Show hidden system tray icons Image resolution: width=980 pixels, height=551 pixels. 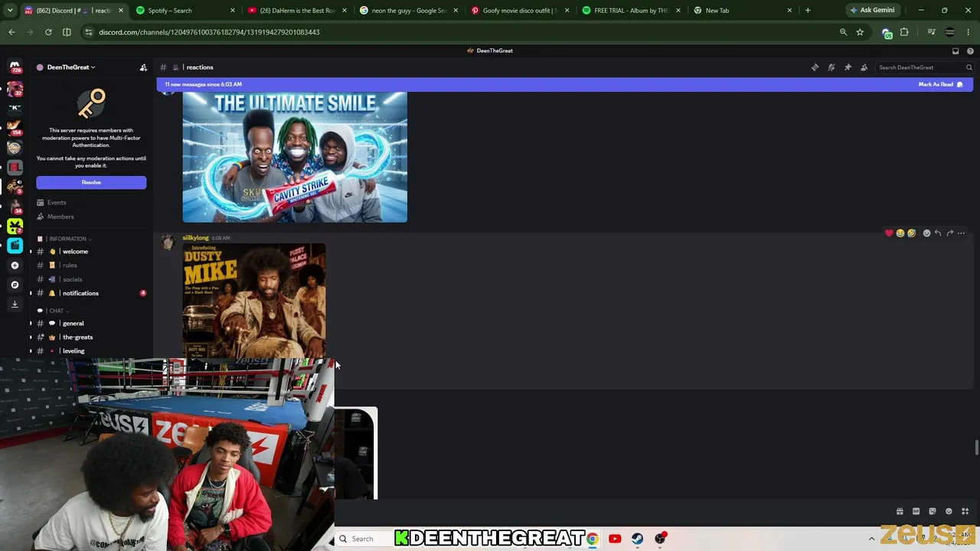click(x=871, y=539)
